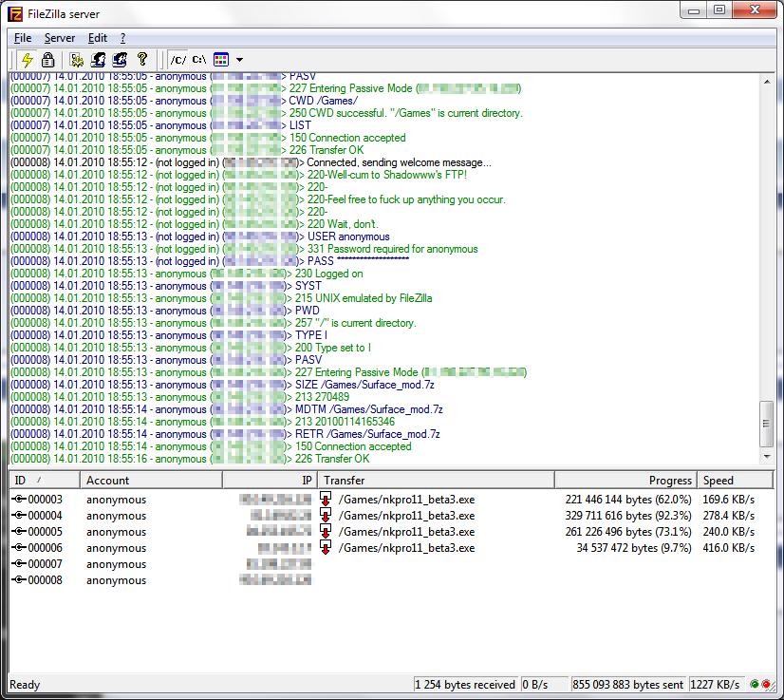This screenshot has width=784, height=700.
Task: Click speed value 416.0 KB/s
Action: pyautogui.click(x=729, y=548)
